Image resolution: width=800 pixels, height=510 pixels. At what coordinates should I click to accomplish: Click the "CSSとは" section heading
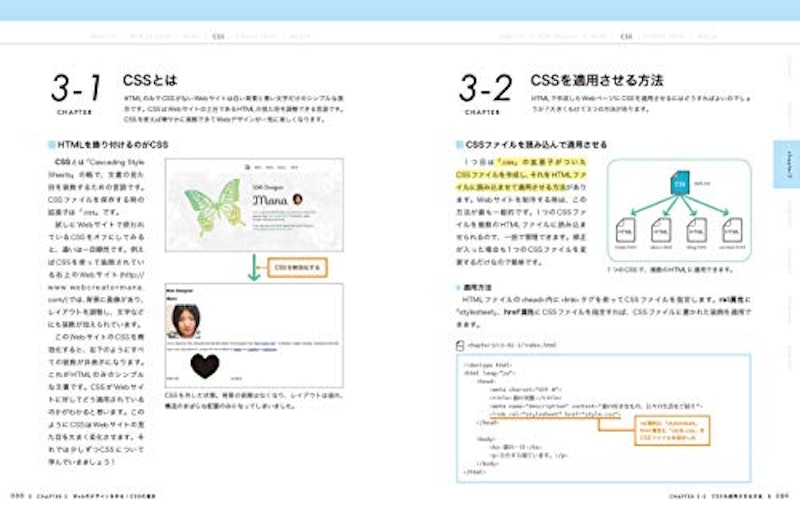(150, 80)
